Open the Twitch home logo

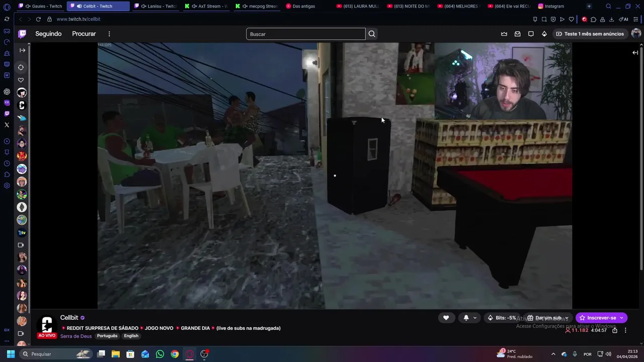22,34
